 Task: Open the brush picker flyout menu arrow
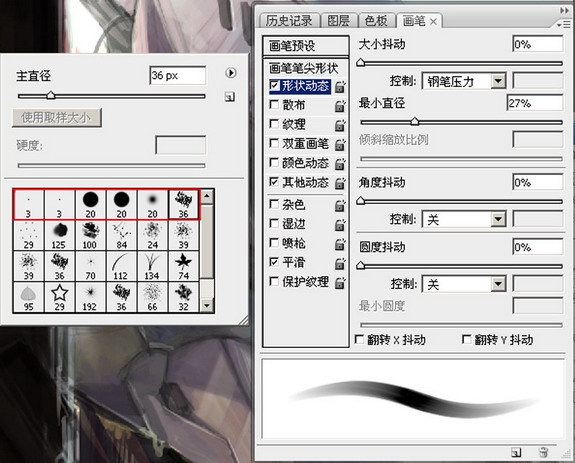pyautogui.click(x=231, y=73)
